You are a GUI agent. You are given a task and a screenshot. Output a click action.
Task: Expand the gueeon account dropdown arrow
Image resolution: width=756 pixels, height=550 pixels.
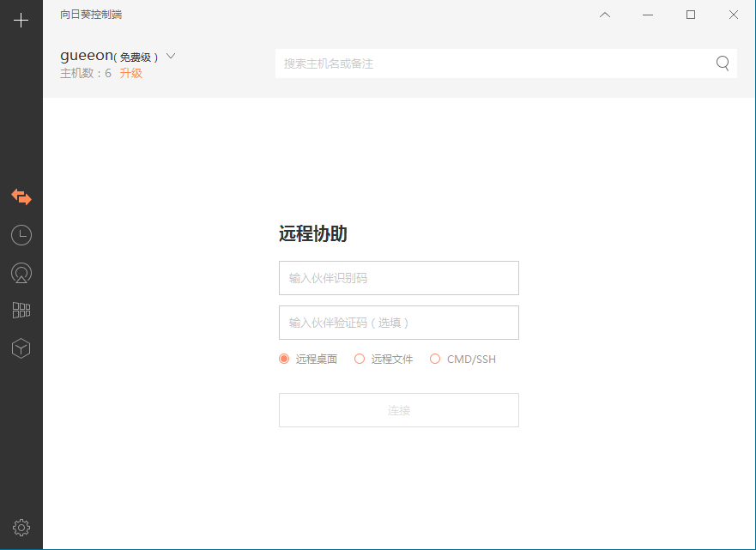(171, 56)
